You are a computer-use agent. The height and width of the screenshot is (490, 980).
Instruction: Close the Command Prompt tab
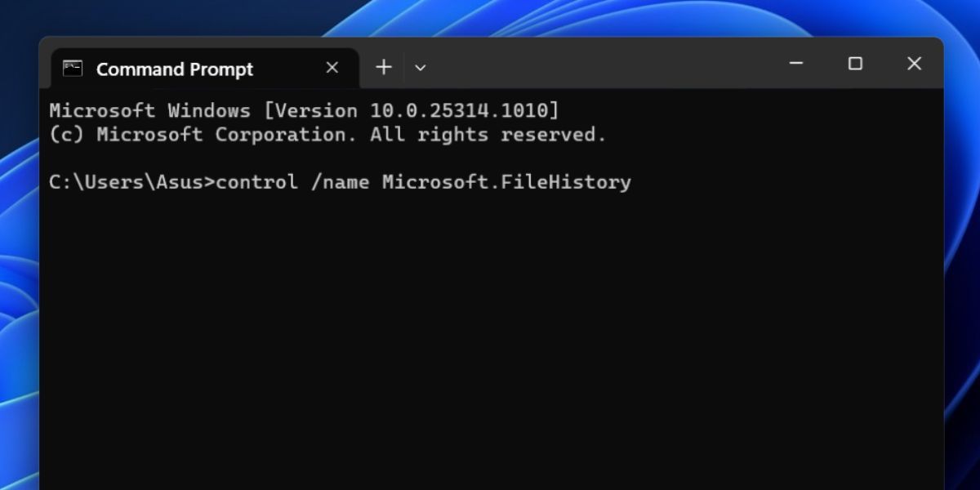point(332,68)
